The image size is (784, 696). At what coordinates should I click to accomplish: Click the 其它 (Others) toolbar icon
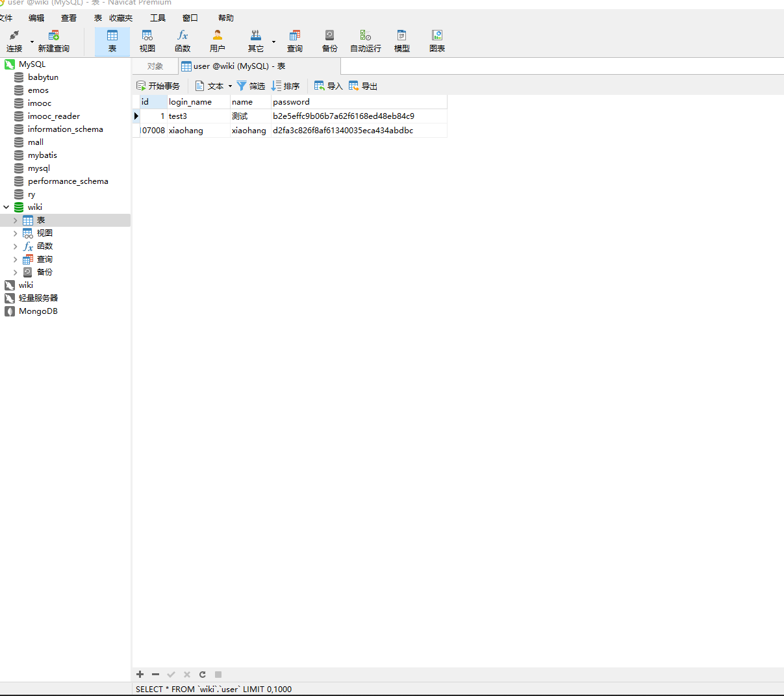coord(256,41)
